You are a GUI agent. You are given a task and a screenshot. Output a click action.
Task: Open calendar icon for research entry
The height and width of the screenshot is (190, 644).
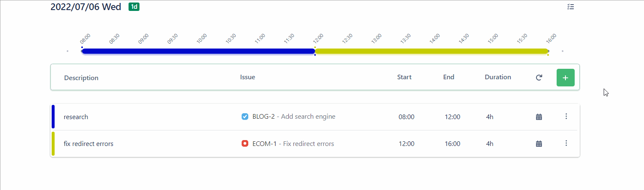click(x=539, y=117)
